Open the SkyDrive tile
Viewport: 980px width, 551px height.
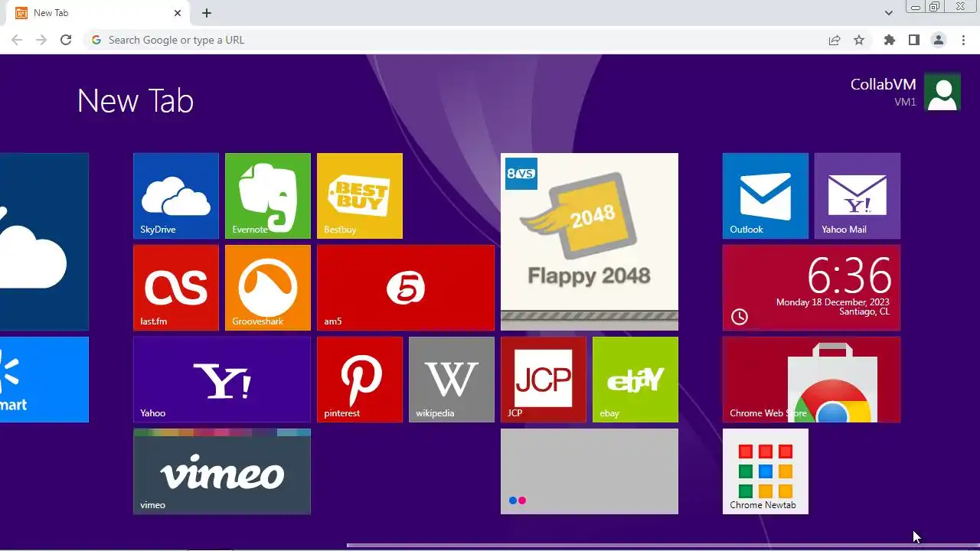point(176,196)
